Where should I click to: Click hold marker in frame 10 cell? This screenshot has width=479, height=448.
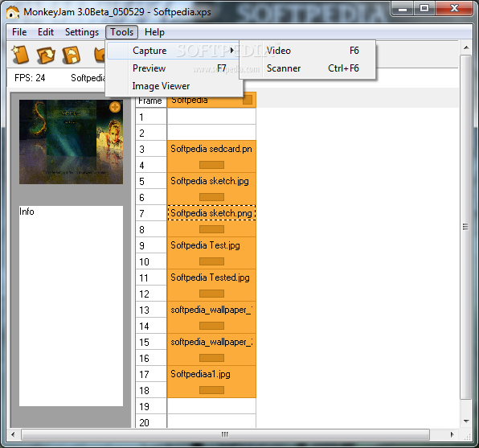click(211, 261)
